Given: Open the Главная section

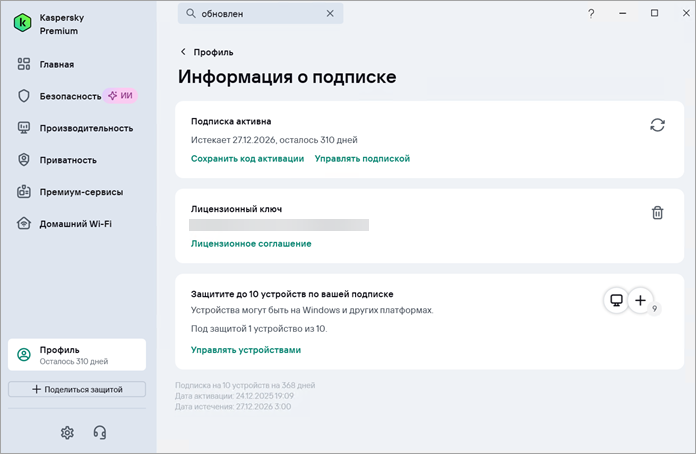Looking at the screenshot, I should (57, 64).
